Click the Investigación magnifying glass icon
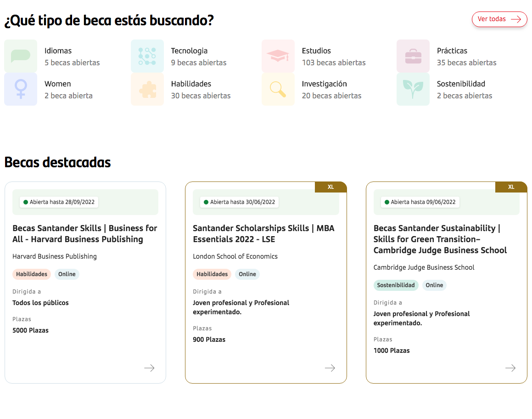 tap(278, 89)
